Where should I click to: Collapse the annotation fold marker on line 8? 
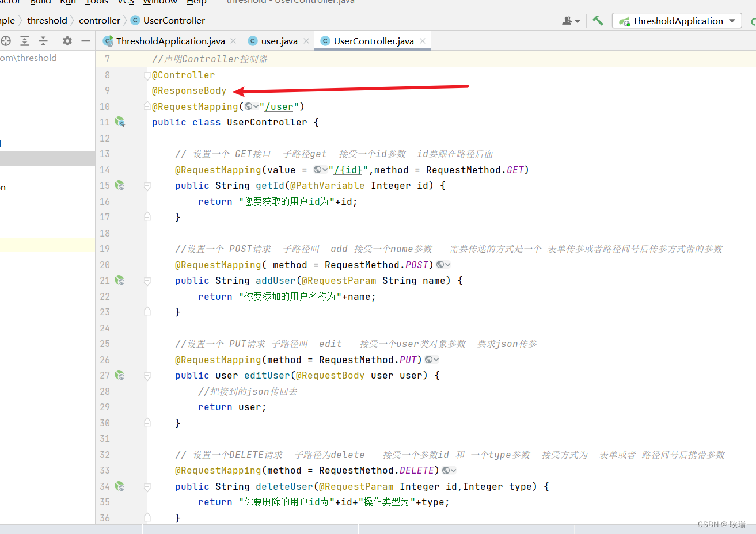pyautogui.click(x=147, y=75)
